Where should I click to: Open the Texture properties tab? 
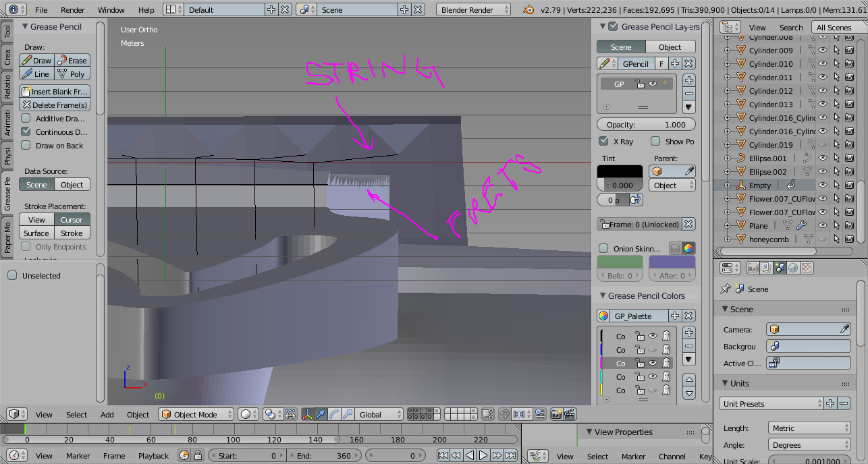(x=807, y=268)
